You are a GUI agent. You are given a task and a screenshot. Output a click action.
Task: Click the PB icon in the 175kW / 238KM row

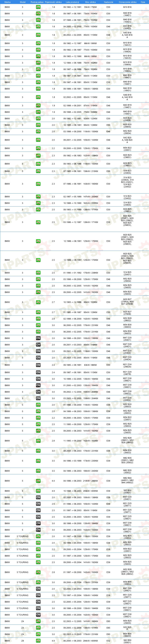38,273
